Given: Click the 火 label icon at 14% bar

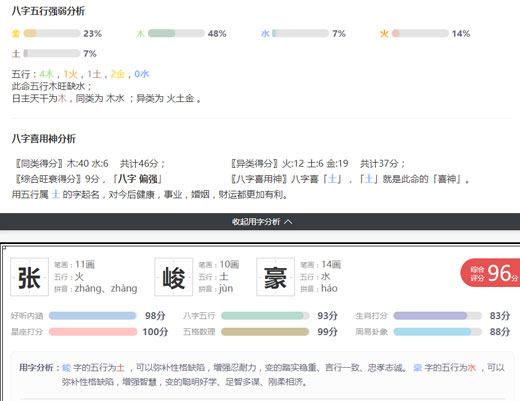Looking at the screenshot, I should coord(384,33).
